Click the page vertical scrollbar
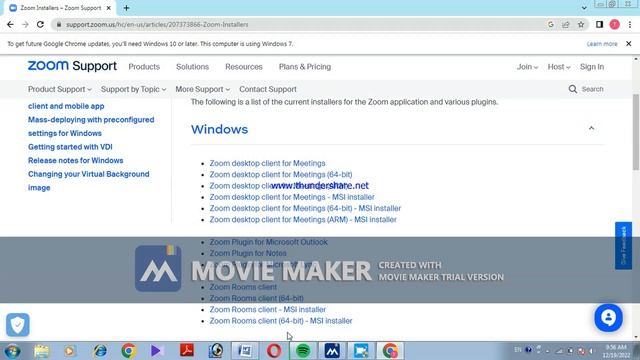Screen dimensions: 640x360 click(x=636, y=132)
